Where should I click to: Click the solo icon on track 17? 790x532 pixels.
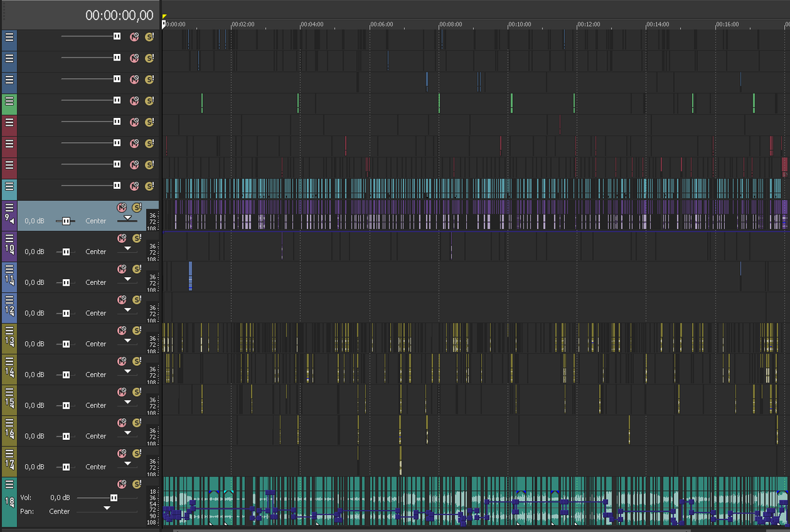pyautogui.click(x=137, y=453)
